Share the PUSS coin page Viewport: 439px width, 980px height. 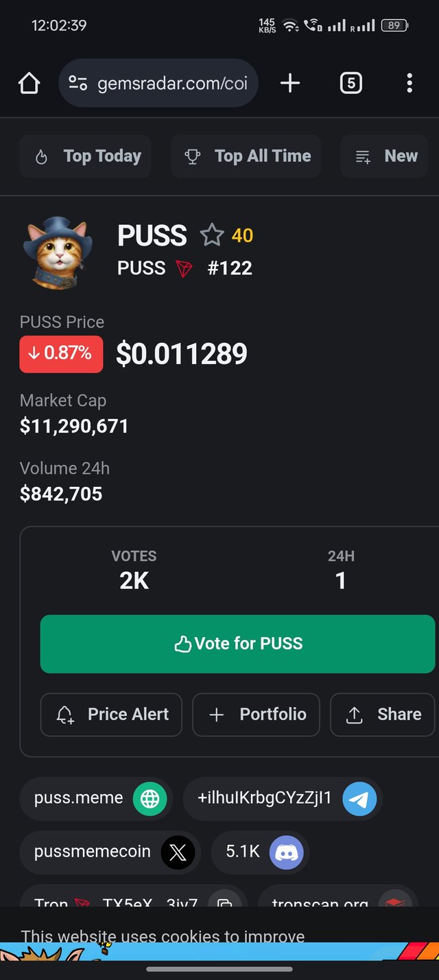pos(383,715)
